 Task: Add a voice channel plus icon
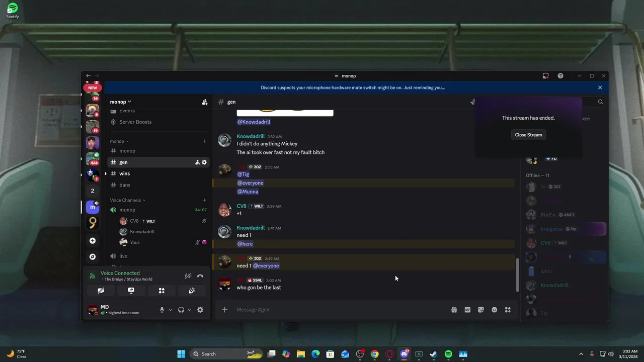pos(204,200)
